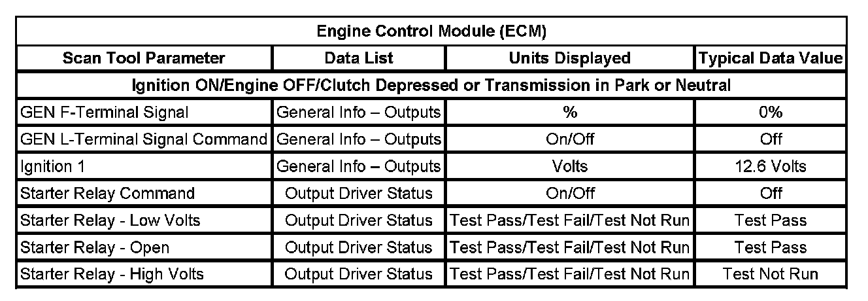Viewport: 868px width, 301px height.
Task: Click the % units cell for GEN F-Terminal
Action: tap(569, 112)
